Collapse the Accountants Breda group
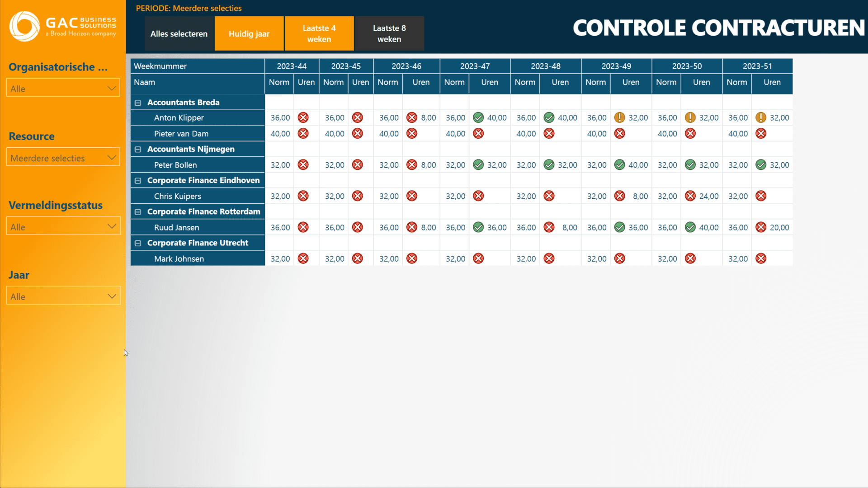 138,103
